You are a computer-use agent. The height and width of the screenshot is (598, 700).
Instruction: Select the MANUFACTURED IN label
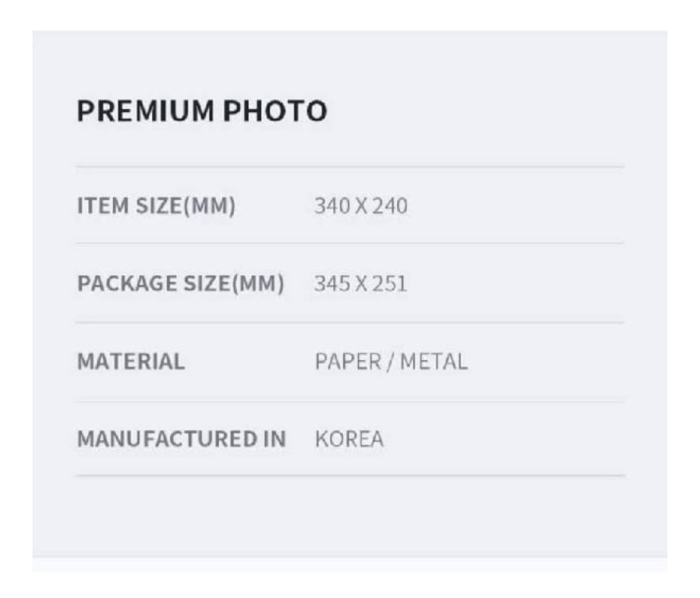[x=181, y=439]
